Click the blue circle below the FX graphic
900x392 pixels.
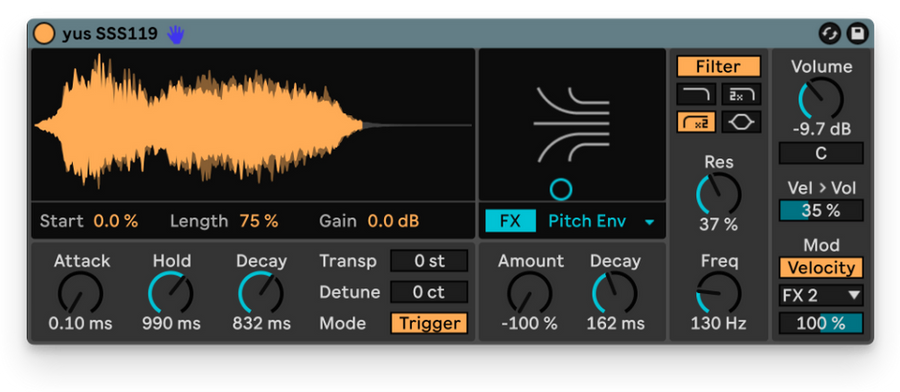click(561, 189)
